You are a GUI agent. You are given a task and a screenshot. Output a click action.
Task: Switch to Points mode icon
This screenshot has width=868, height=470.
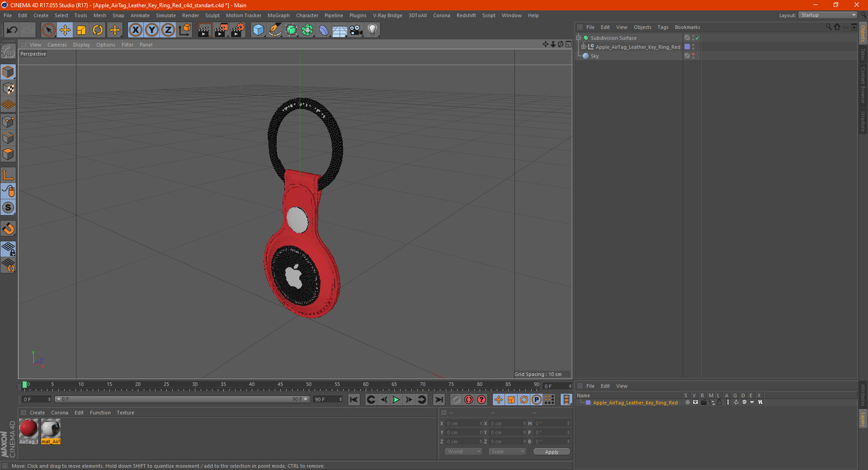pyautogui.click(x=8, y=122)
